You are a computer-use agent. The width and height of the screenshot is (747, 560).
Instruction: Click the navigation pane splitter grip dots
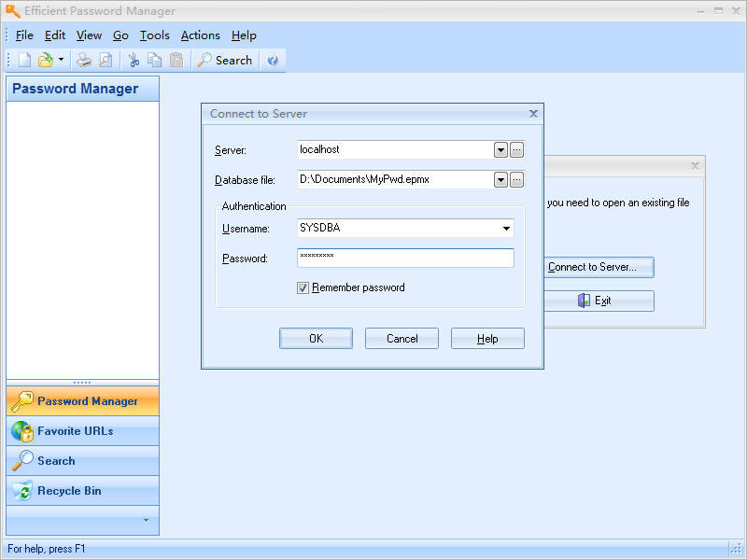[x=82, y=383]
